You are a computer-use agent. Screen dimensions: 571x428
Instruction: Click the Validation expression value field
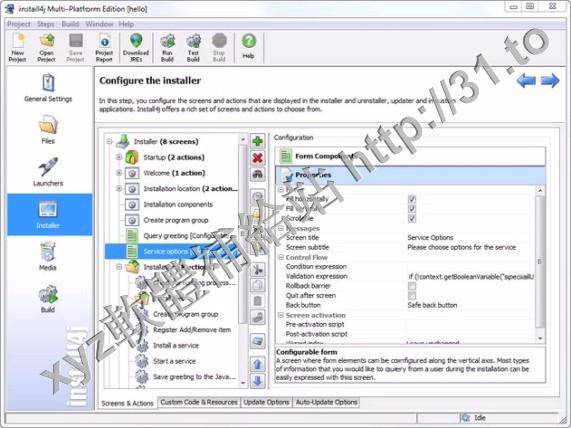[470, 276]
